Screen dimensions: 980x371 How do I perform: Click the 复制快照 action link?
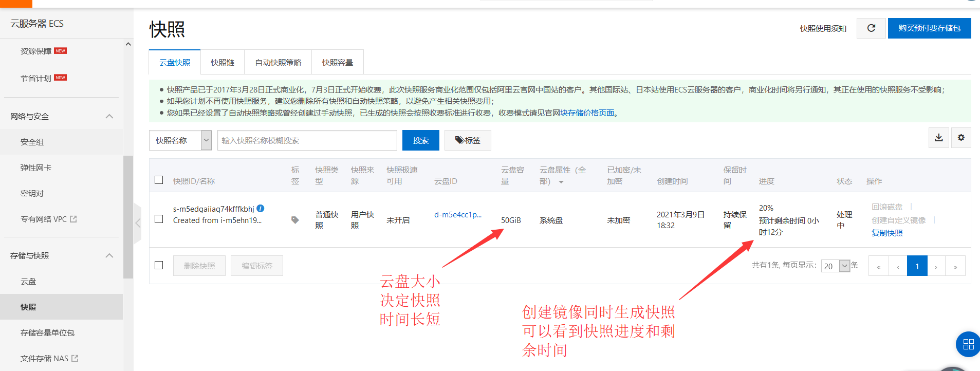pos(887,233)
